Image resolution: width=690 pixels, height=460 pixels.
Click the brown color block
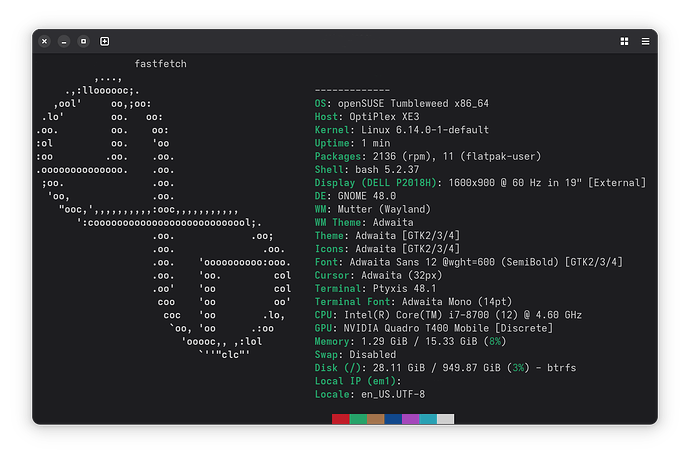pyautogui.click(x=375, y=419)
